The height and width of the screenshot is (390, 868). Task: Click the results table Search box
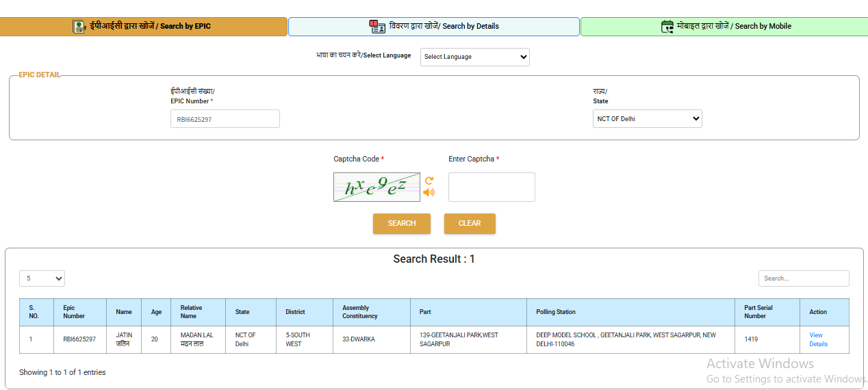[804, 278]
